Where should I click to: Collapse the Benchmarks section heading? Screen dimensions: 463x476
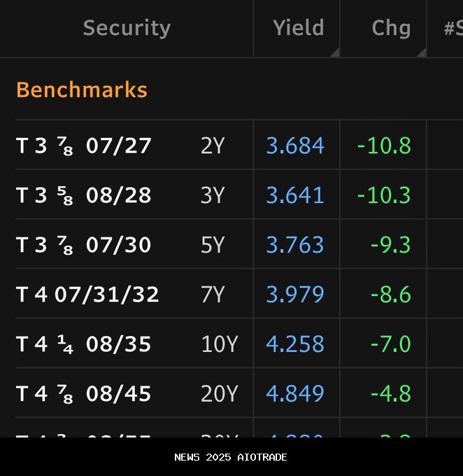[82, 90]
